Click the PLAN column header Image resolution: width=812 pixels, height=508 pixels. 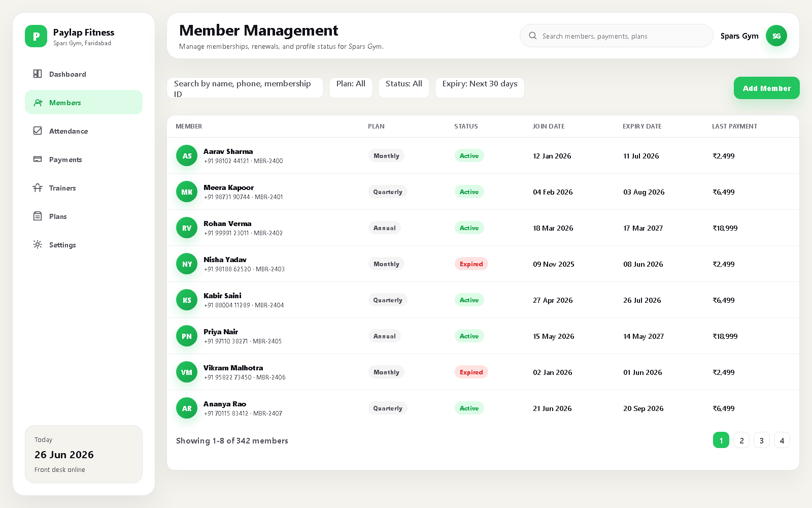(x=376, y=126)
